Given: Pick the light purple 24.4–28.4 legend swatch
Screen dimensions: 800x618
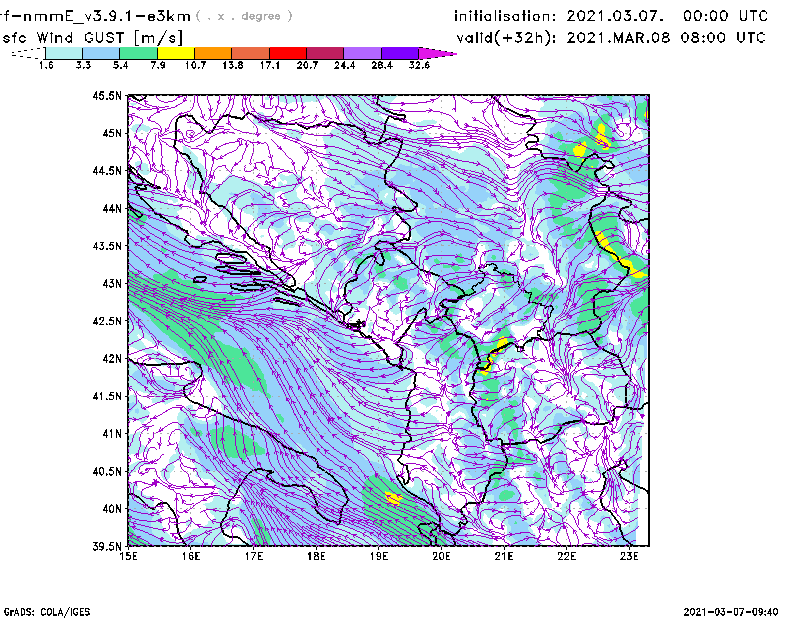Looking at the screenshot, I should coord(362,53).
